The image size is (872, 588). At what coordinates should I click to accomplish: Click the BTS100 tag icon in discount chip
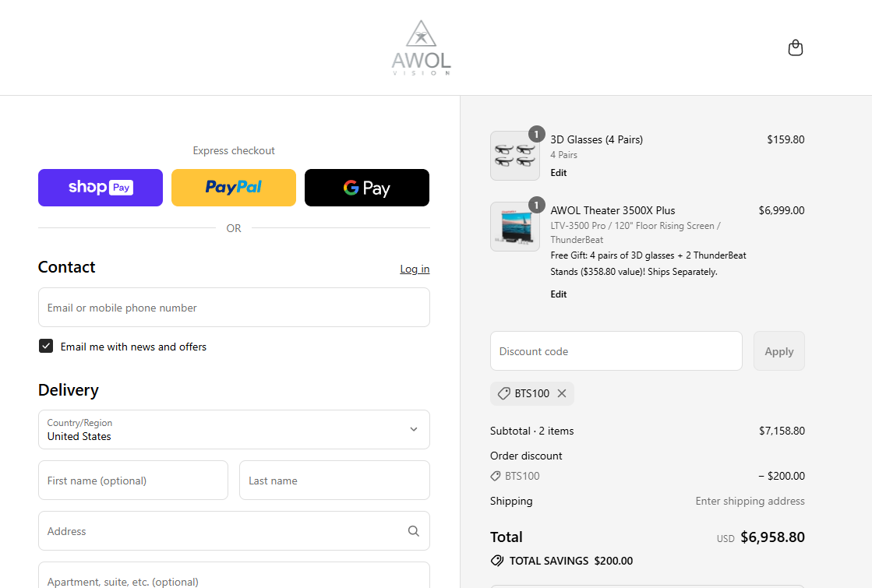pyautogui.click(x=504, y=393)
